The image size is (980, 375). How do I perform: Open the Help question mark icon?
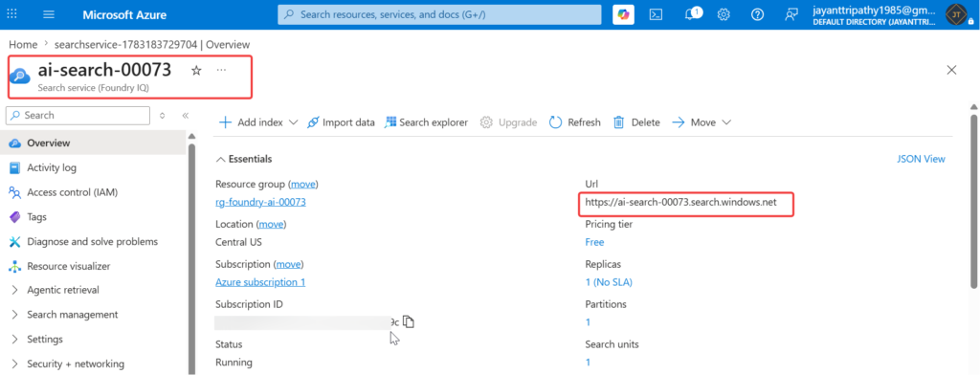pos(758,14)
